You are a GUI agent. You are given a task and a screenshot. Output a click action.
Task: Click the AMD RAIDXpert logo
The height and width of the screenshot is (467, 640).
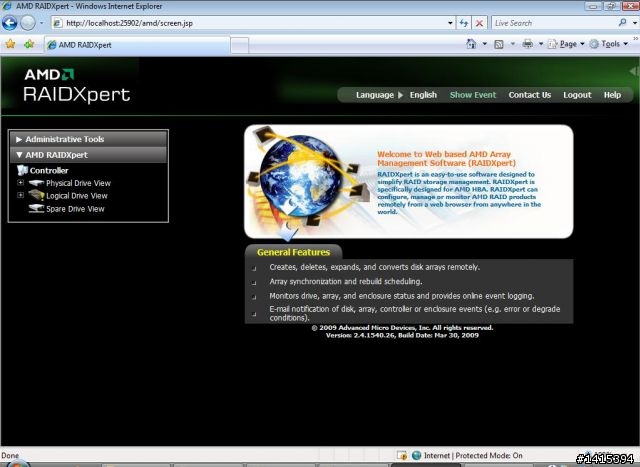76,85
